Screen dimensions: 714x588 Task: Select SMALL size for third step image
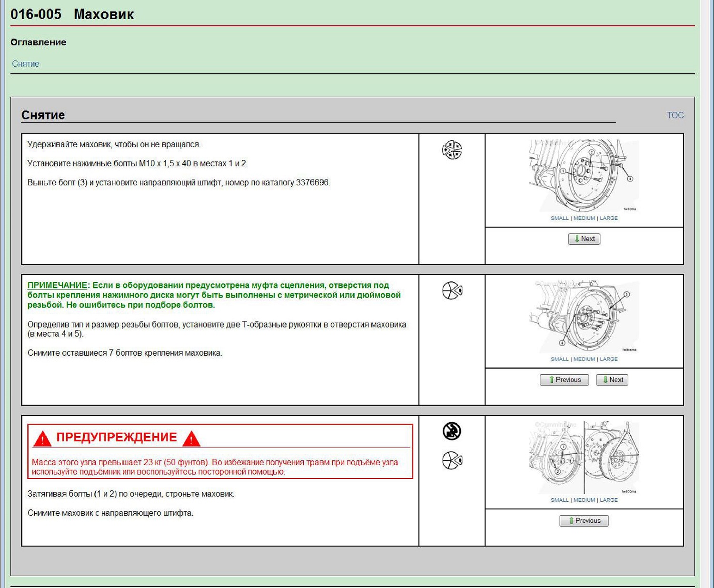point(559,500)
